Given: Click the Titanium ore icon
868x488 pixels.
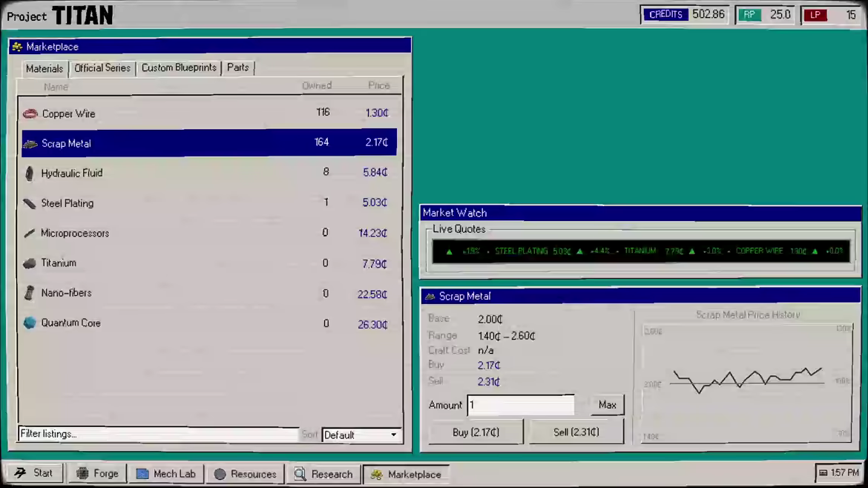Looking at the screenshot, I should coord(30,263).
